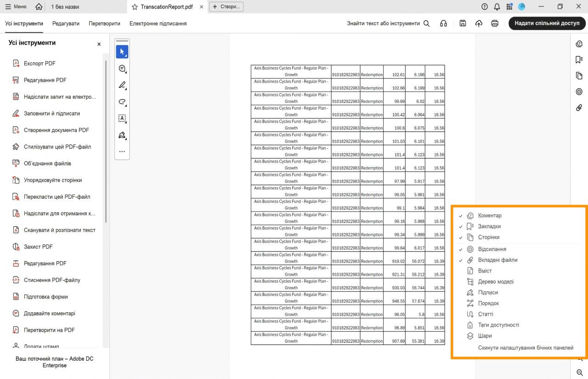Select the freehand draw loop tool

[x=122, y=102]
